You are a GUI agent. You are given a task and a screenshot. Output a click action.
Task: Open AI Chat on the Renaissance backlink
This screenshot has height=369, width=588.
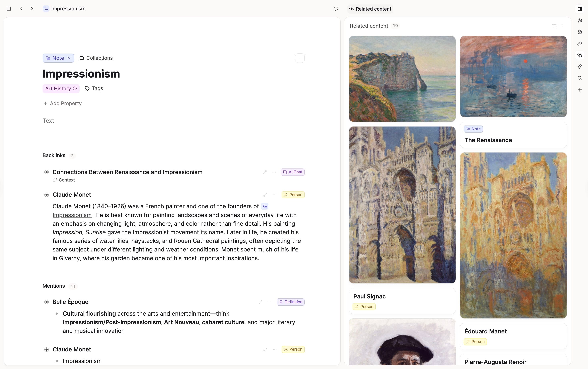[293, 172]
